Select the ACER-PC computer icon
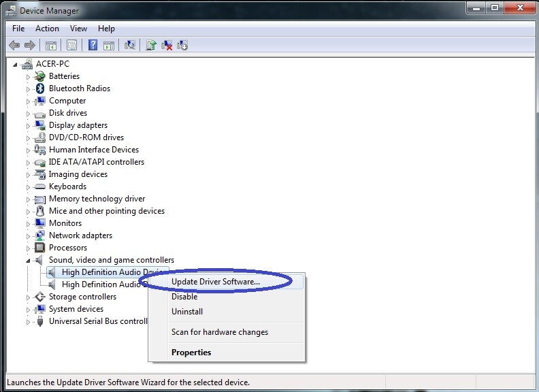539x392 pixels. tap(27, 64)
